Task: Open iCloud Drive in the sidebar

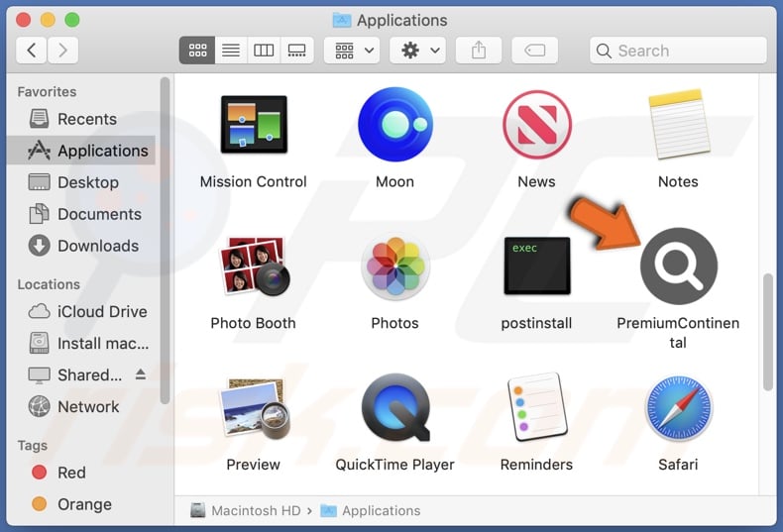Action: click(x=81, y=311)
